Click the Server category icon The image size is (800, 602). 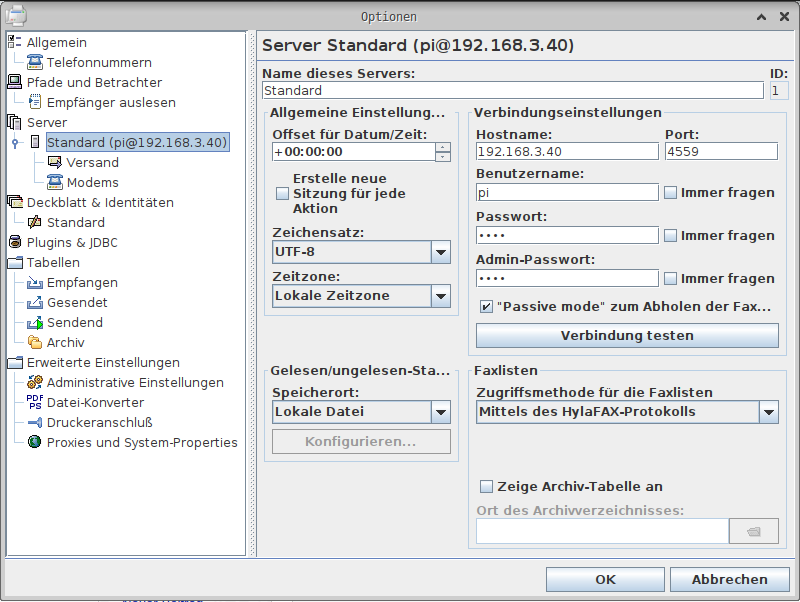[x=15, y=122]
